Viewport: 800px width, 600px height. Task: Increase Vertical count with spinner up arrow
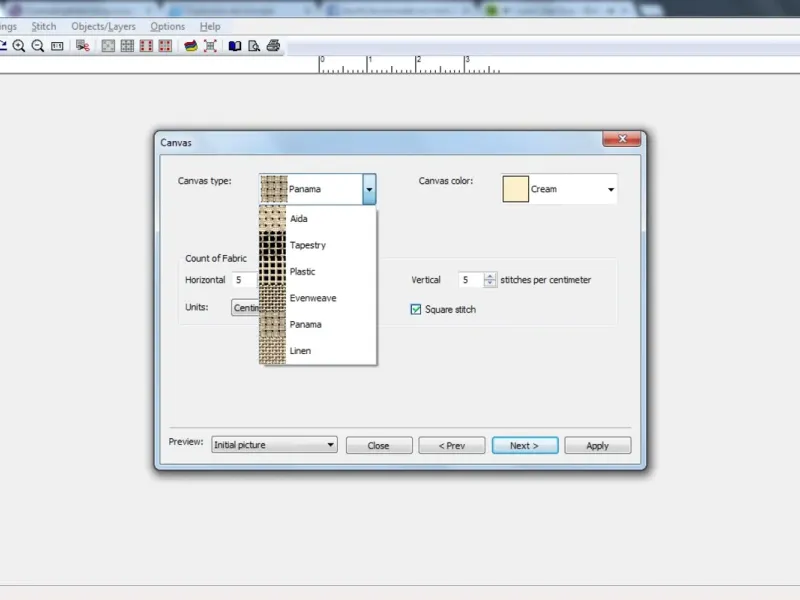(x=490, y=276)
